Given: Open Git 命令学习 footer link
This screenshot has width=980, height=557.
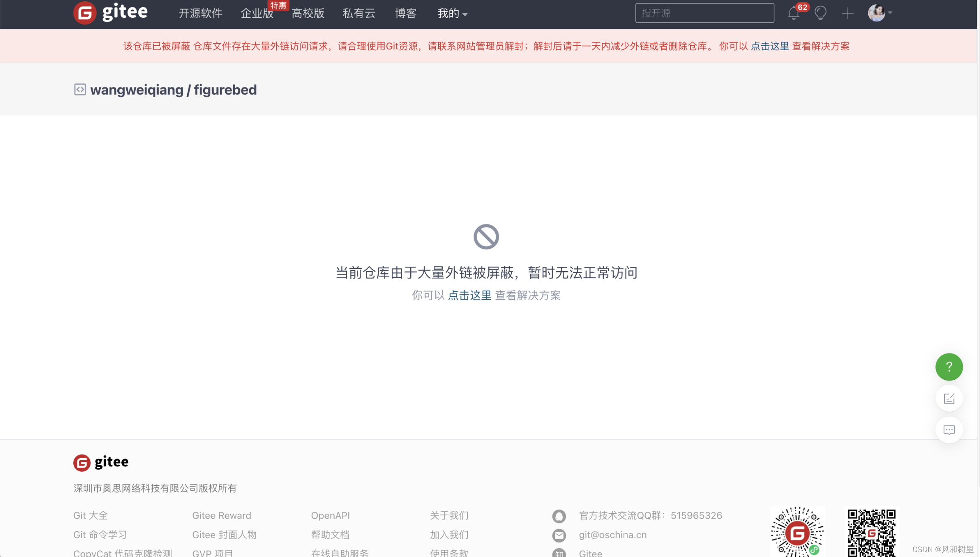Looking at the screenshot, I should click(100, 535).
